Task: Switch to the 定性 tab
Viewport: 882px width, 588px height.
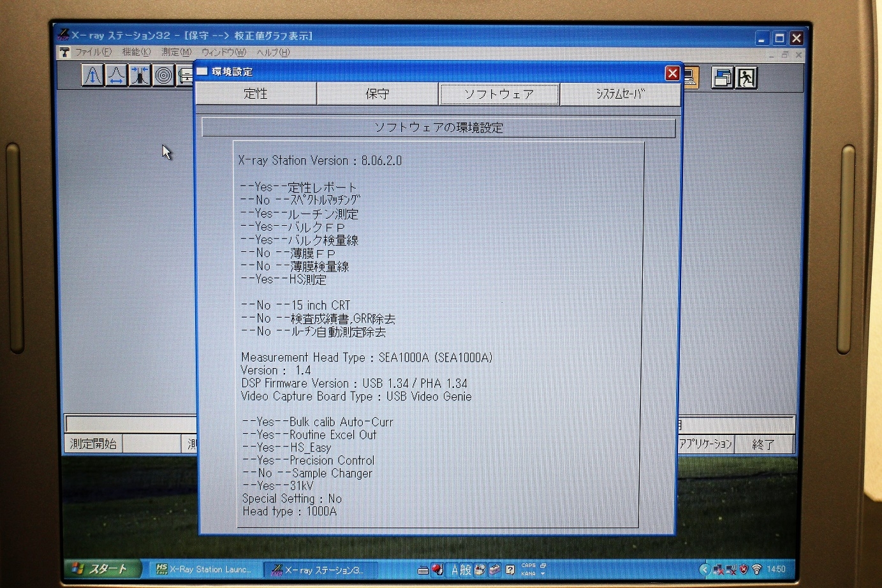Action: (x=256, y=94)
